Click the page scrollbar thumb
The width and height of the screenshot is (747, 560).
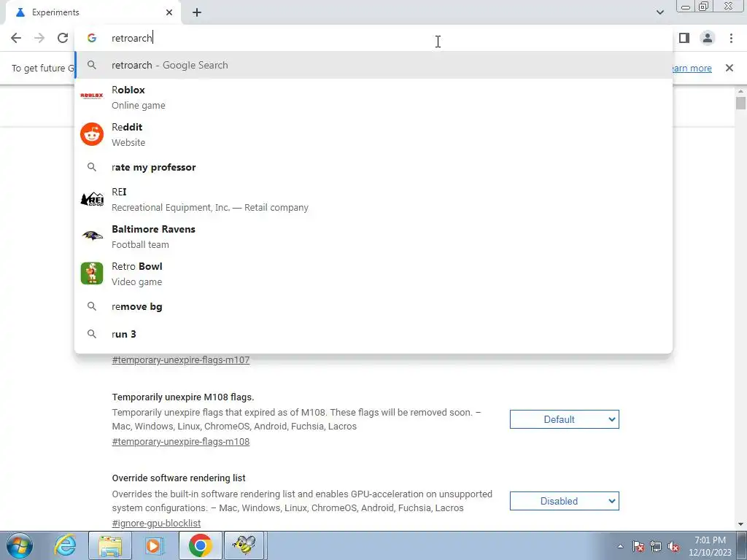pos(740,103)
